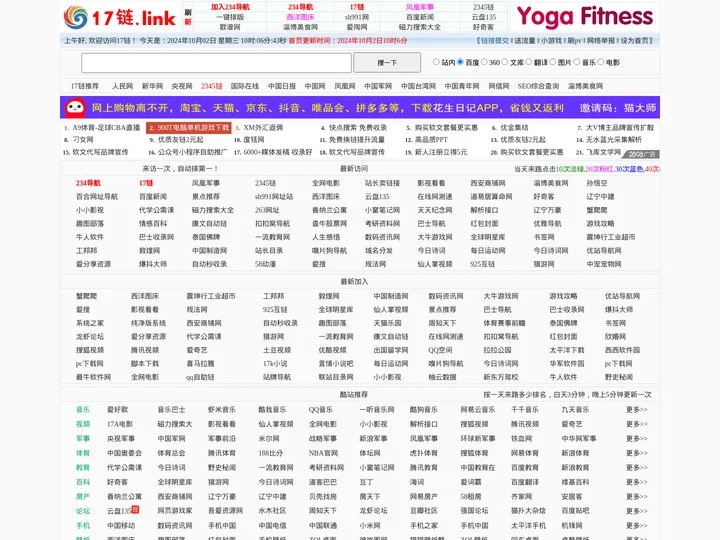Click the 网络举报 link

click(x=601, y=40)
